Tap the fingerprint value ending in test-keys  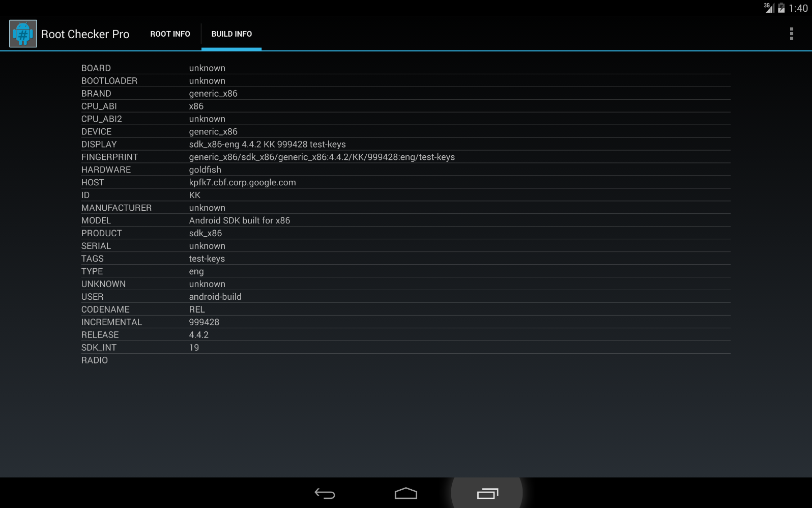pos(322,157)
